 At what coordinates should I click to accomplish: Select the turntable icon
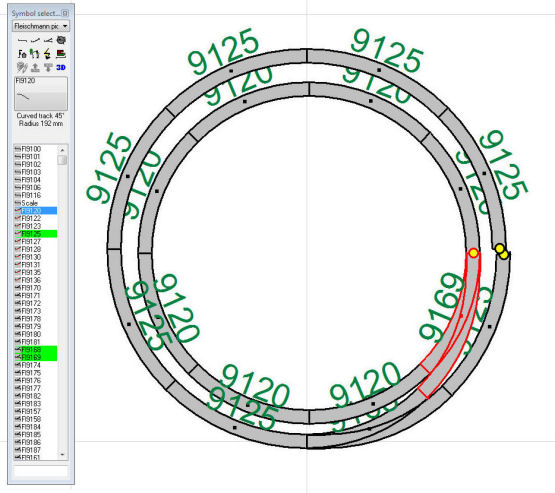(61, 40)
